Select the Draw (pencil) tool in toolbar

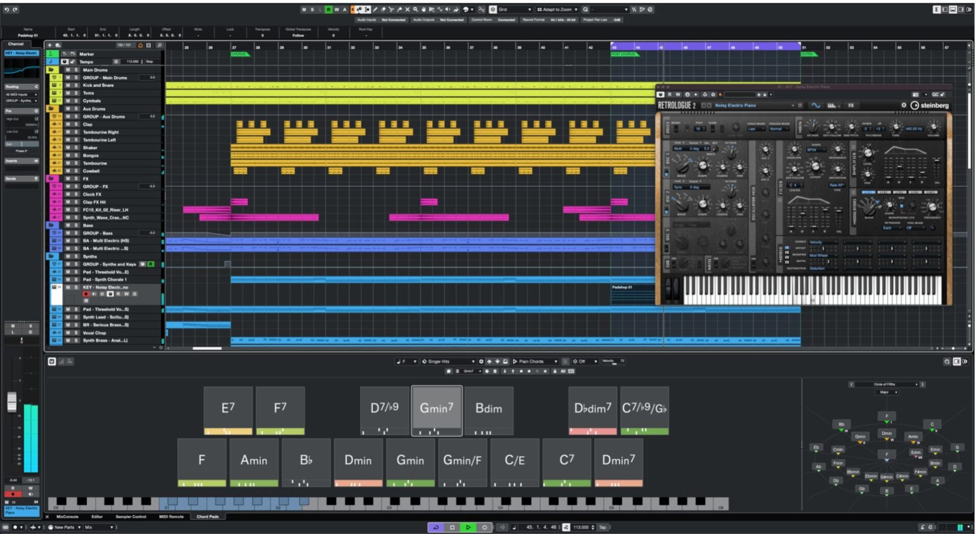[375, 9]
